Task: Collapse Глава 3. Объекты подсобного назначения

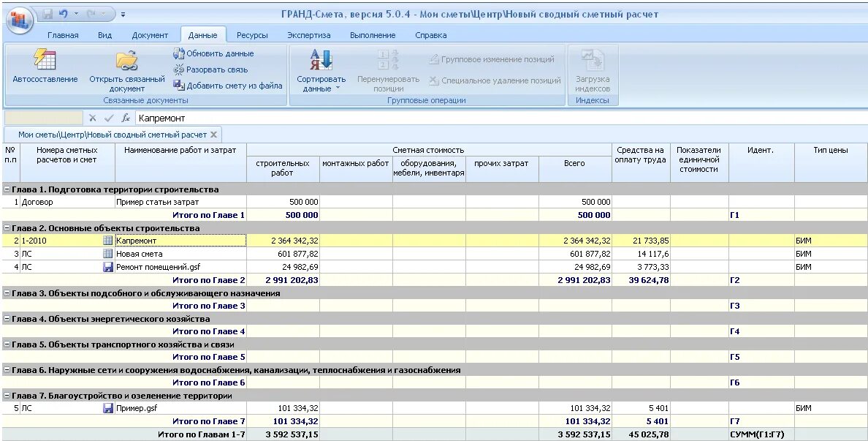Action: point(7,293)
